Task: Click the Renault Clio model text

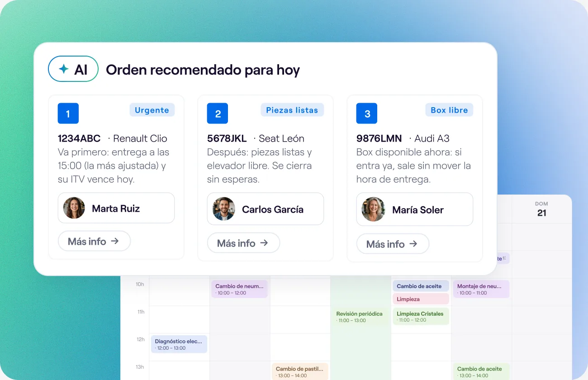Action: [140, 138]
